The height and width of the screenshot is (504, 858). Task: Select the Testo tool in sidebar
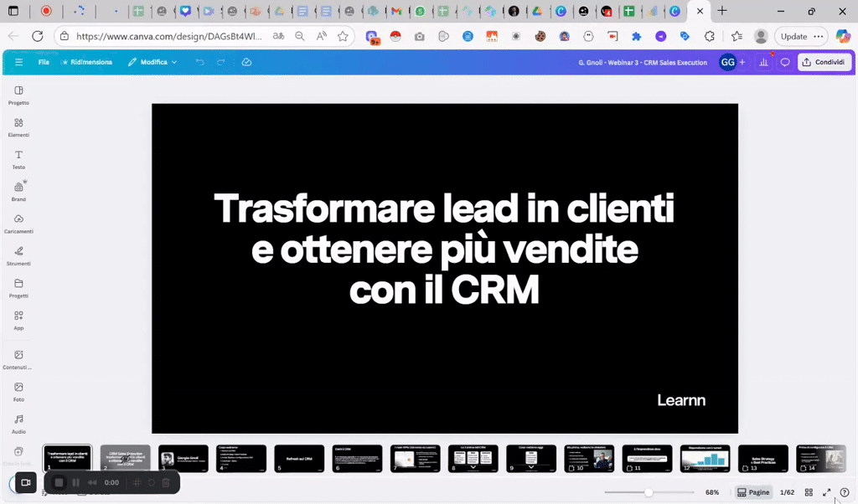[18, 160]
